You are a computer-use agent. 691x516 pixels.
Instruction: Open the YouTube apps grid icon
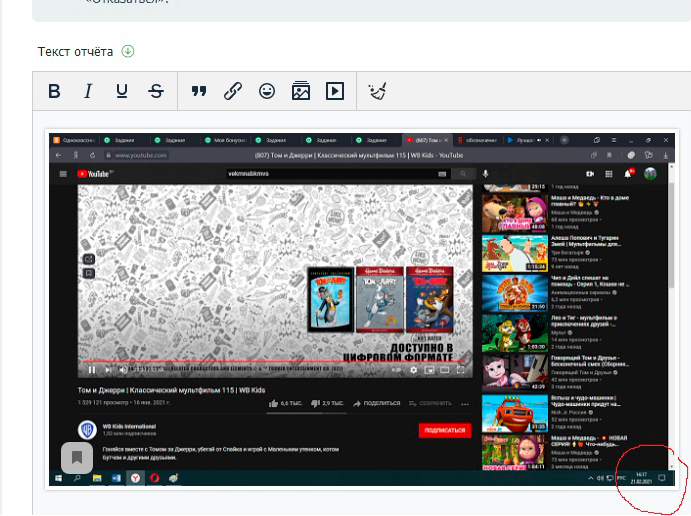pyautogui.click(x=609, y=174)
